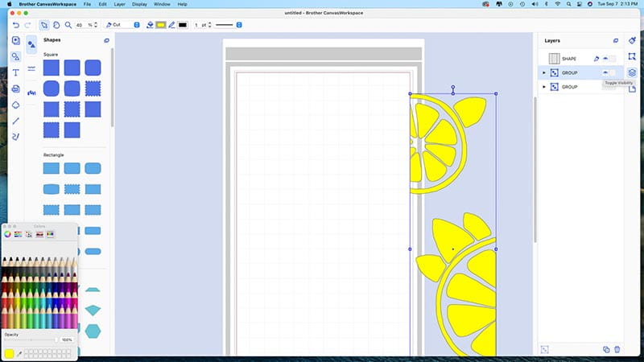Click the Undo arrow in the toolbar
Image resolution: width=644 pixels, height=362 pixels.
pos(17,25)
